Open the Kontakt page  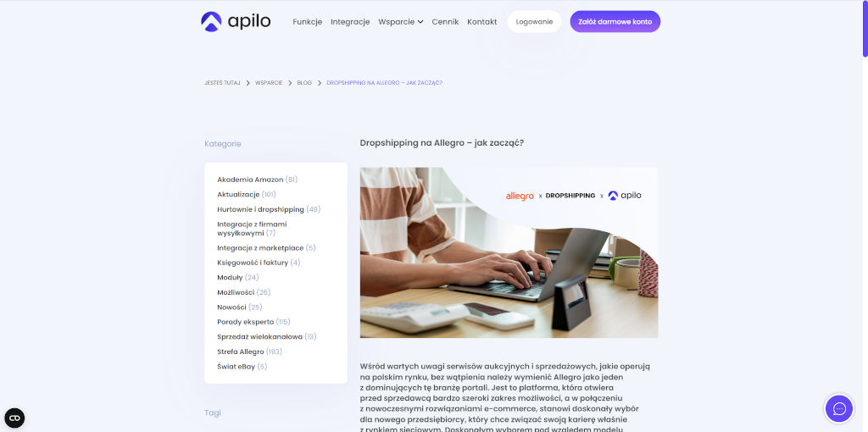click(x=481, y=22)
